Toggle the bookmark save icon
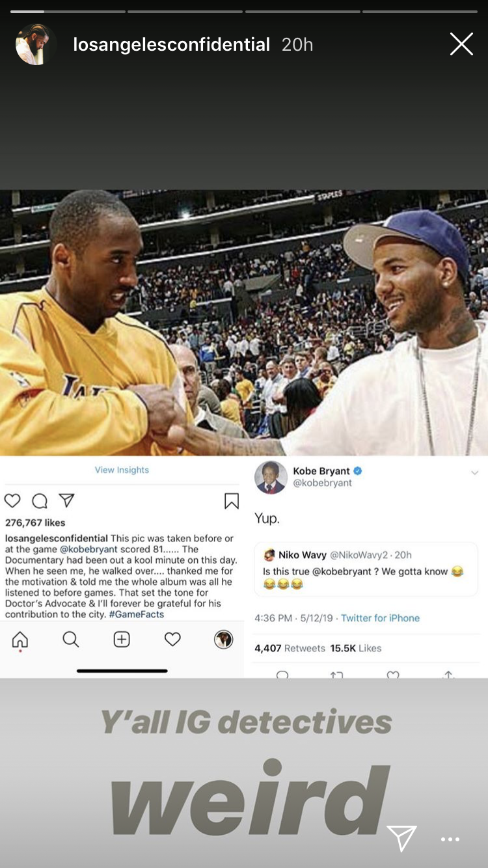This screenshot has height=868, width=488. (232, 500)
